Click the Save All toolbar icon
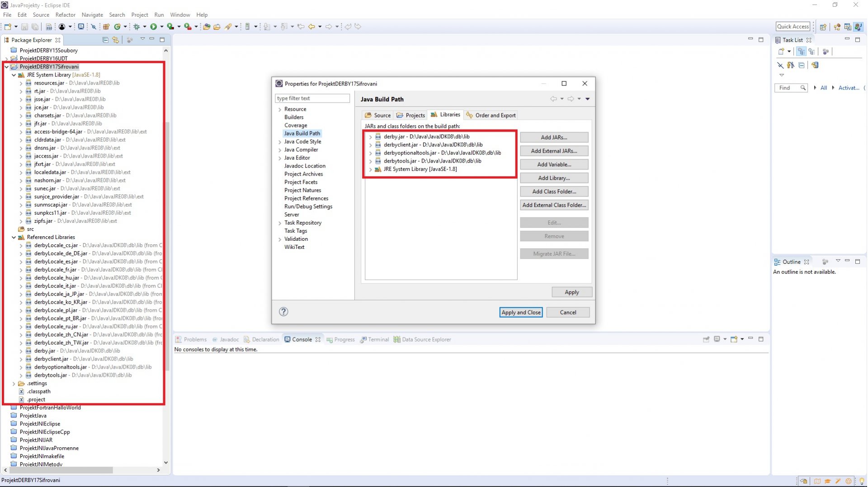Screen dimensions: 868x487 point(35,27)
